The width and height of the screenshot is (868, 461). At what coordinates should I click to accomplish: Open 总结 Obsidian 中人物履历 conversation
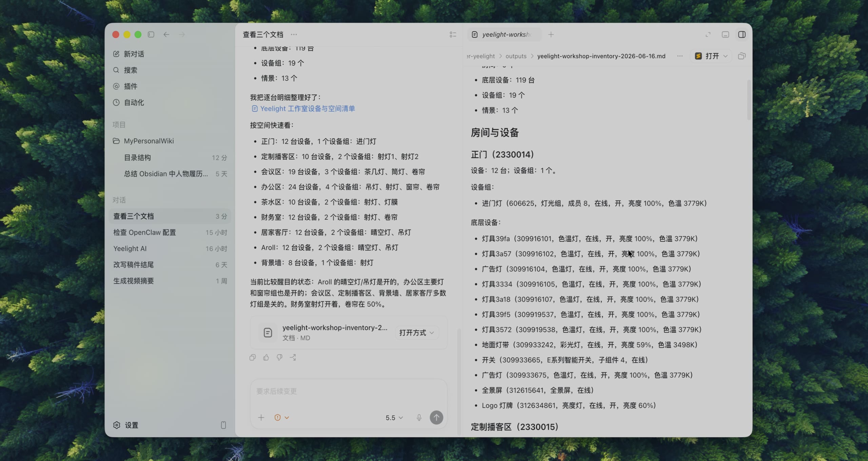(170, 174)
